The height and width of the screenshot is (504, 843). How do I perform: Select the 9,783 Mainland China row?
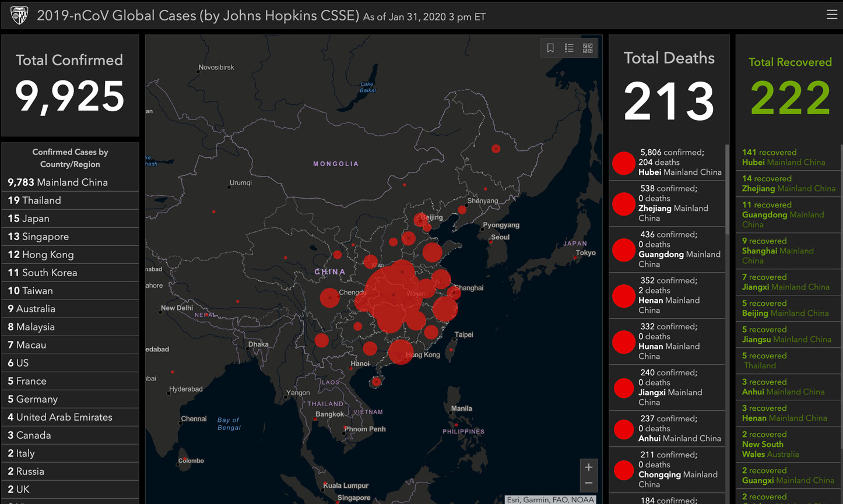click(70, 182)
